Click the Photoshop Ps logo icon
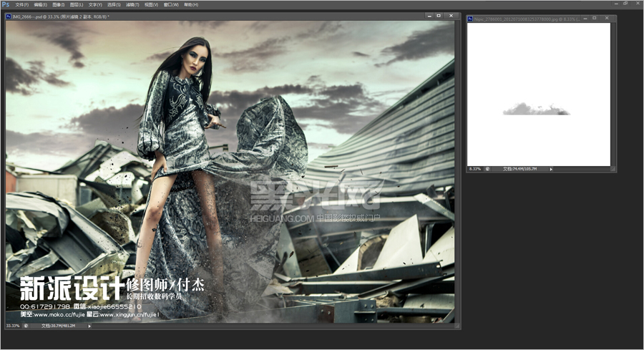 [x=6, y=4]
